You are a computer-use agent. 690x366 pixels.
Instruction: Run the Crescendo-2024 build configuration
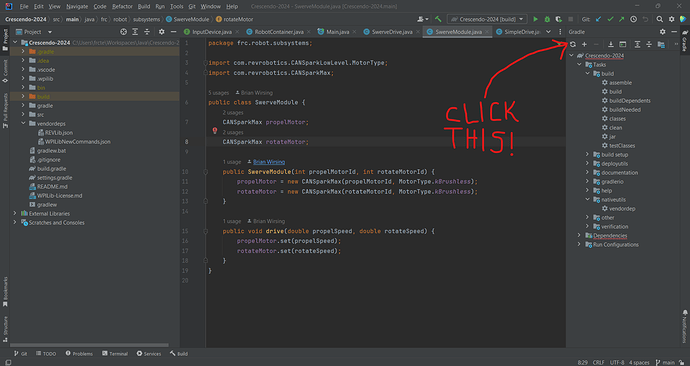536,19
